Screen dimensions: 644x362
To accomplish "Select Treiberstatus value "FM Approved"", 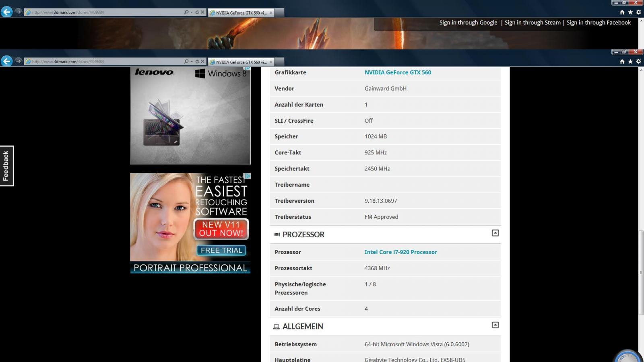I will (x=381, y=217).
